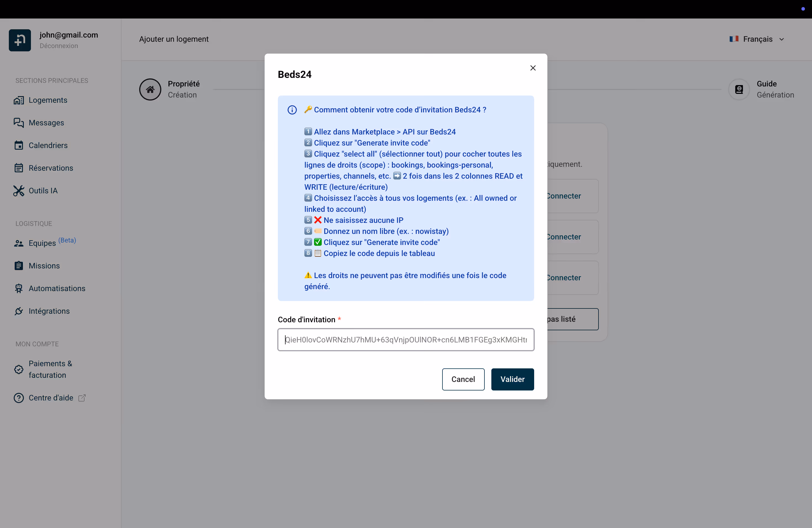Click the info icon in the blue instructions box
The height and width of the screenshot is (528, 812).
click(292, 110)
